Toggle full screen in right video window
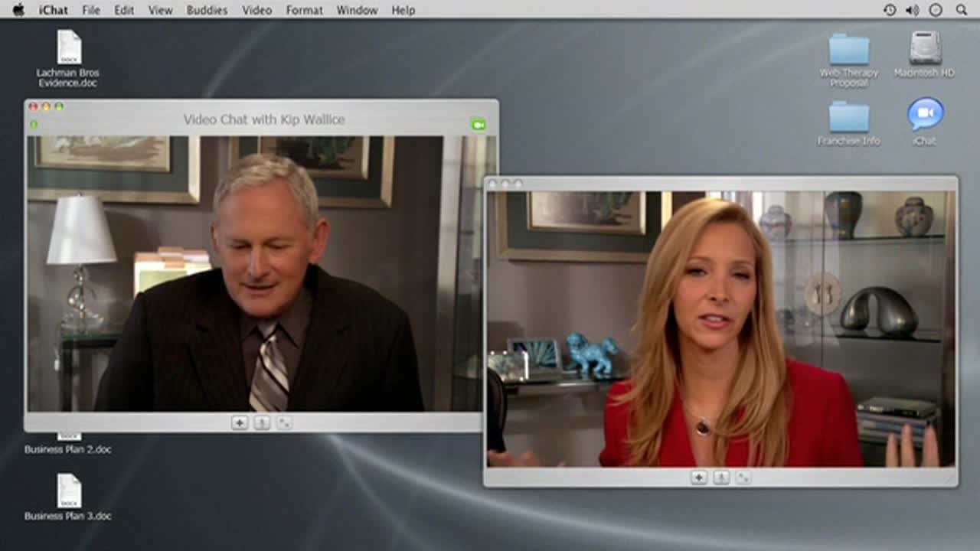The height and width of the screenshot is (551, 980). [x=743, y=478]
